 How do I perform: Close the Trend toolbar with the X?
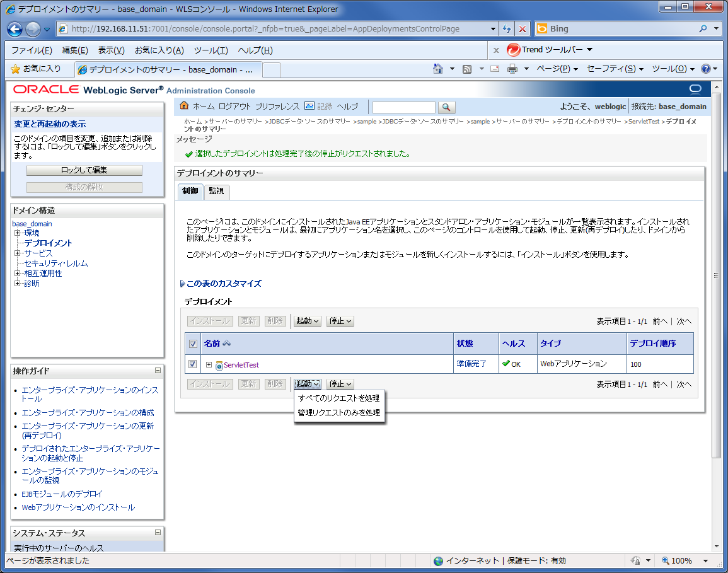(x=496, y=50)
